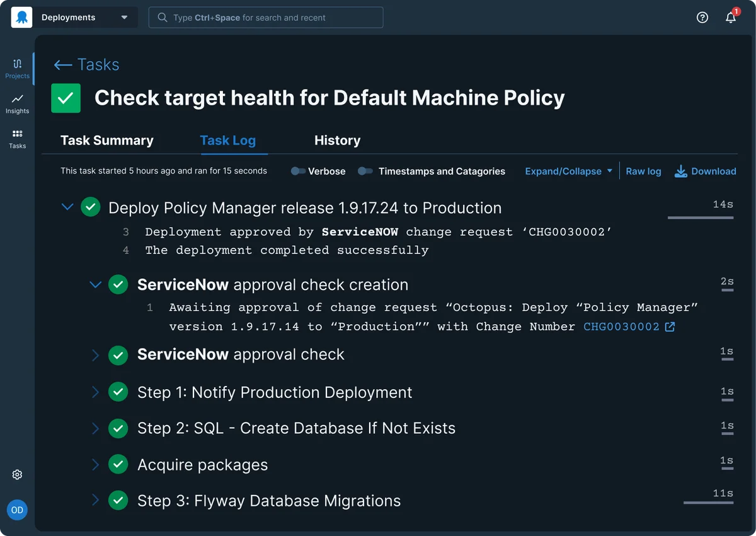Screen dimensions: 756x536
Task: Expand Step 3: Flyway Database Migrations
Action: (96, 501)
